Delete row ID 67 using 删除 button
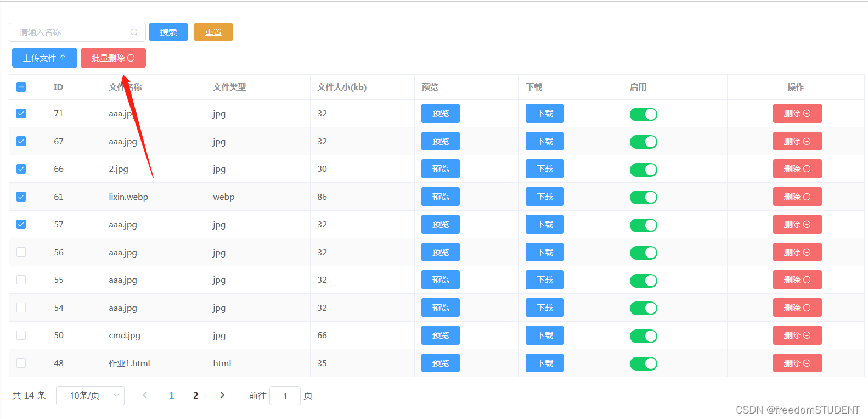This screenshot has width=868, height=419. coord(797,141)
